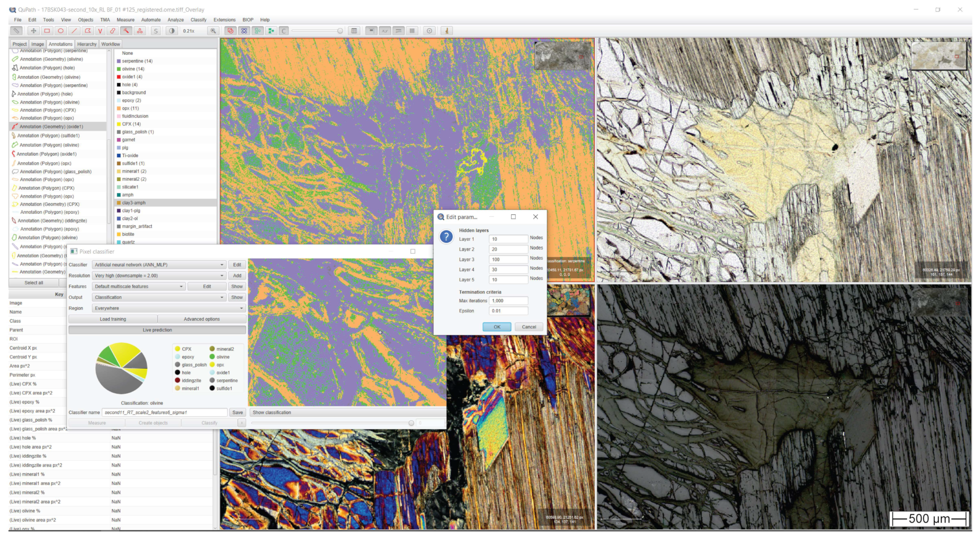Select the Rectangle annotation tool

(x=47, y=31)
